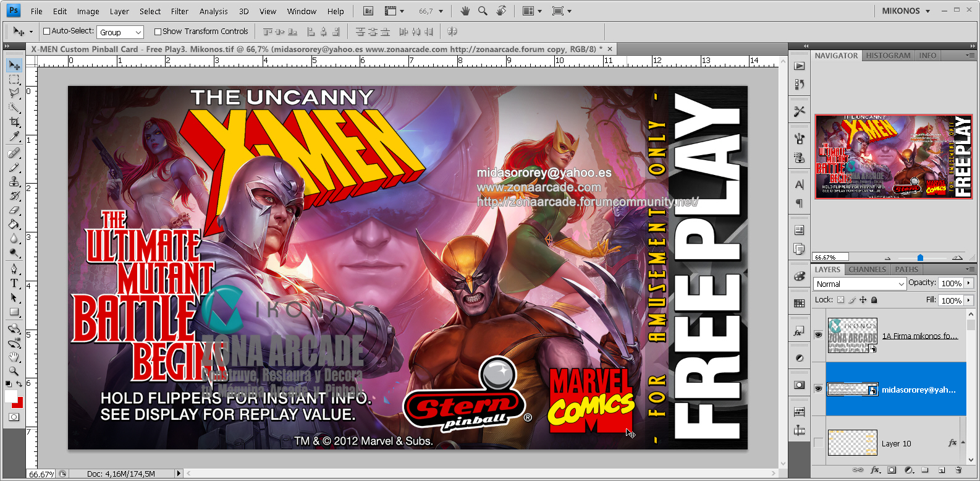Open the Filter menu
The width and height of the screenshot is (980, 481).
(x=180, y=11)
